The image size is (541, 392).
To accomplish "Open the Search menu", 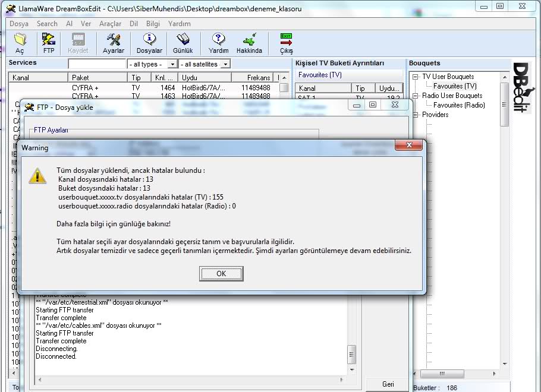I will coord(47,24).
